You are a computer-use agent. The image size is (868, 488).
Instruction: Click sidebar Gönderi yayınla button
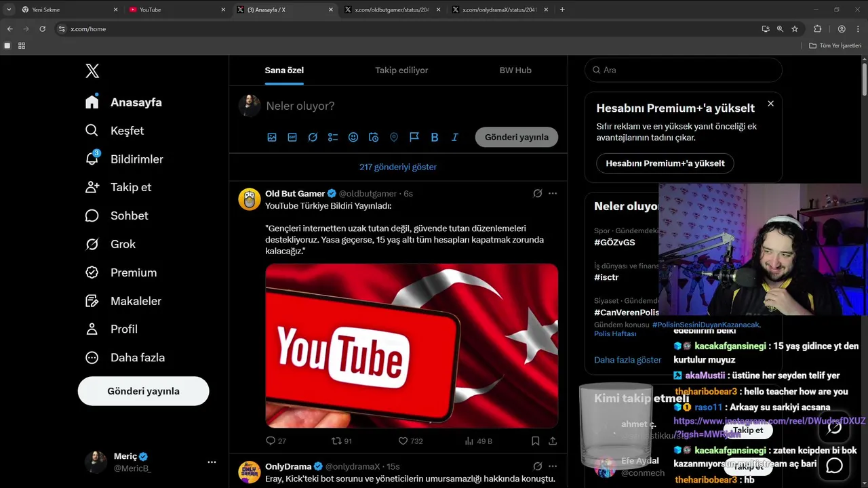(x=144, y=391)
